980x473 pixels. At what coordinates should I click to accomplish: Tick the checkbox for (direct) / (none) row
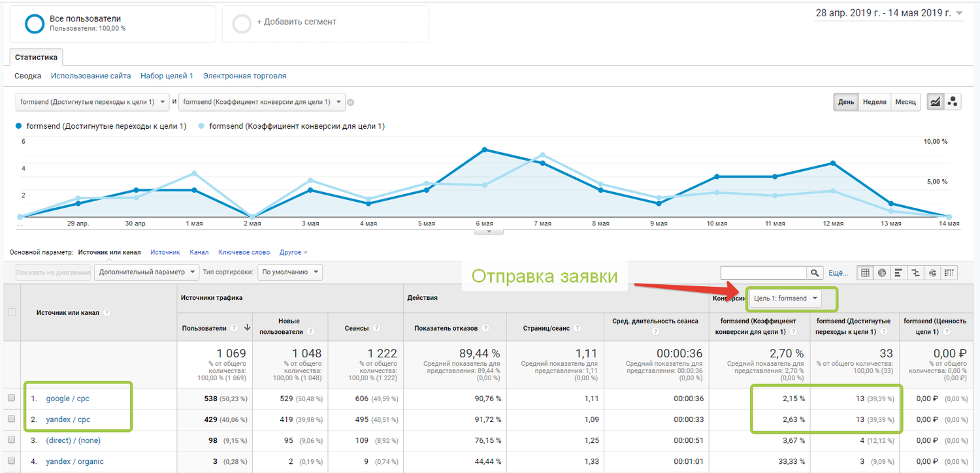coord(12,440)
